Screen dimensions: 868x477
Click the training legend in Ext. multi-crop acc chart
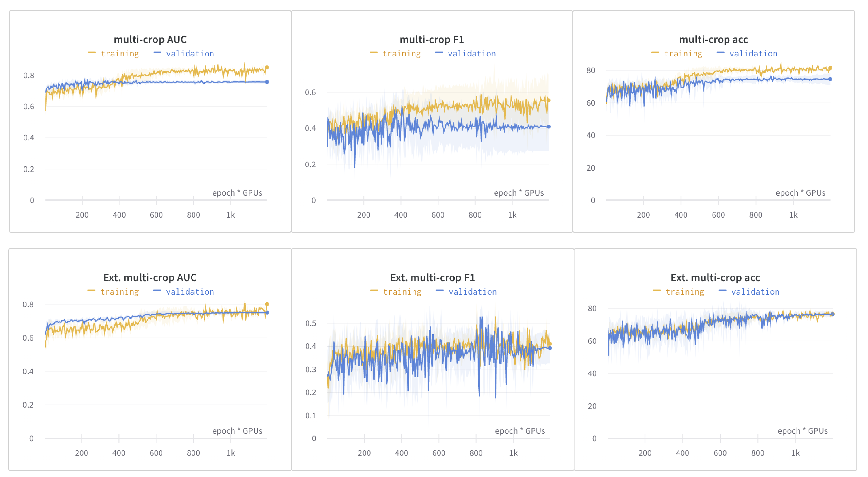[x=679, y=292]
